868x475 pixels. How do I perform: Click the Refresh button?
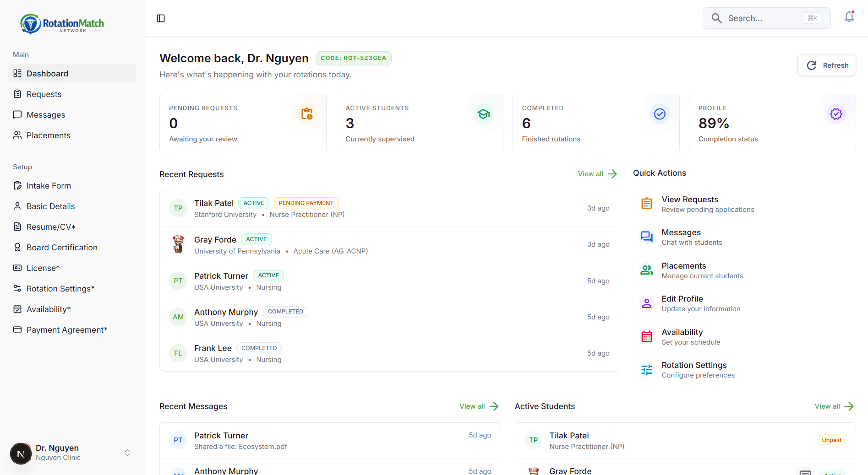coord(826,65)
